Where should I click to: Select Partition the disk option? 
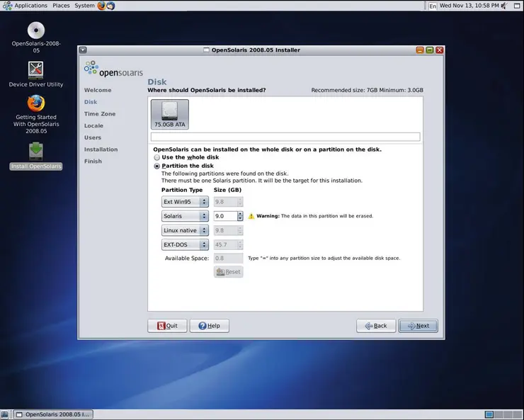pos(157,166)
